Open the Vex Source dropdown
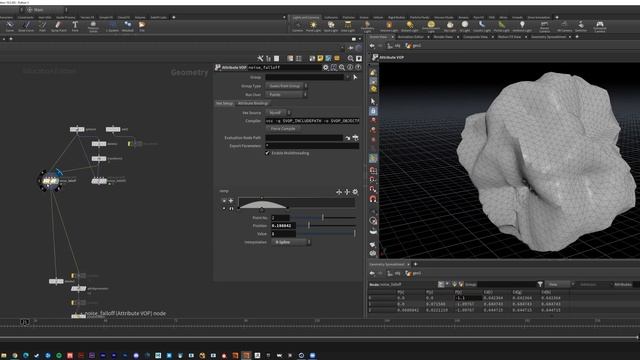This screenshot has height=360, width=640. (278, 112)
